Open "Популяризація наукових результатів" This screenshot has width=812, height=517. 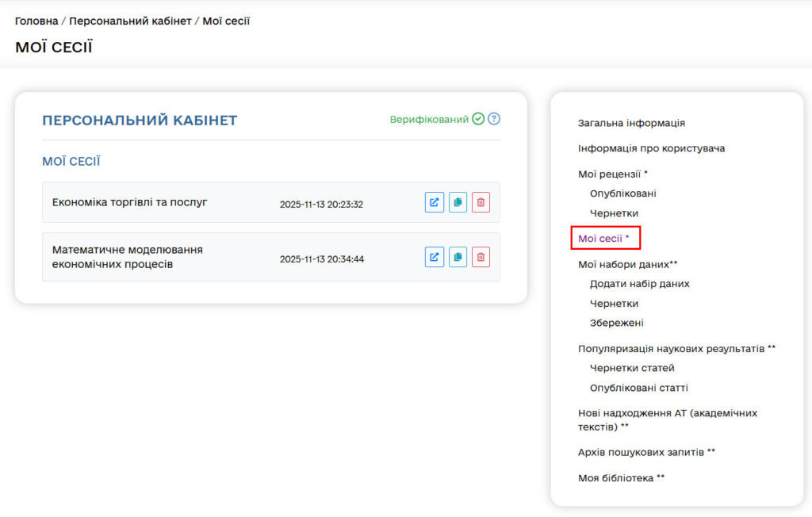[676, 348]
